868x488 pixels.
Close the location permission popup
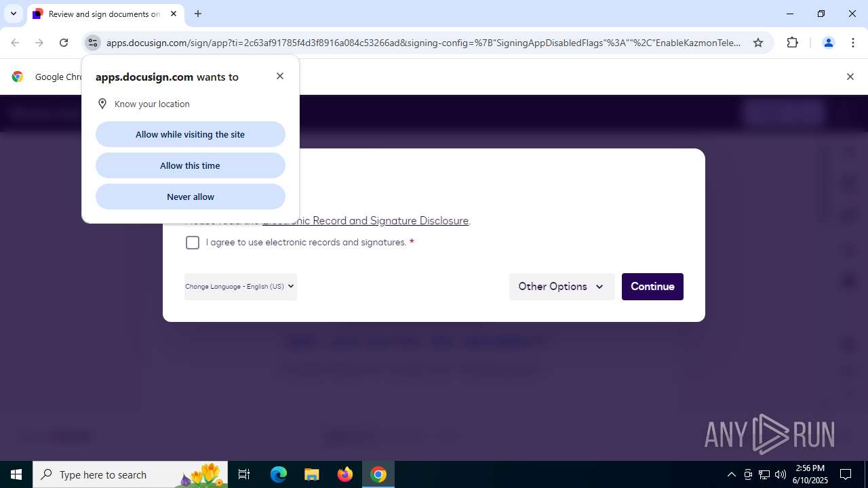pos(280,76)
